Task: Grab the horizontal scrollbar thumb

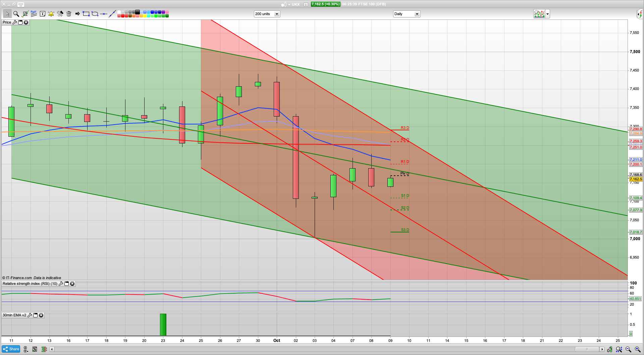Action: point(587,349)
